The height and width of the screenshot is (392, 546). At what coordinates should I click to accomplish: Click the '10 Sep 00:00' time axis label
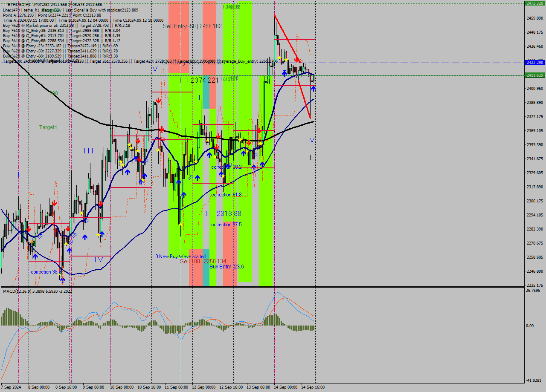click(122, 387)
